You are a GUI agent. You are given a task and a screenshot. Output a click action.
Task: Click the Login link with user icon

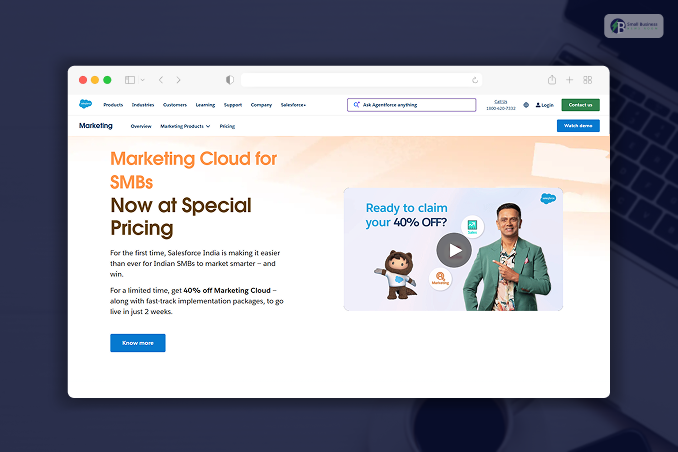point(544,105)
